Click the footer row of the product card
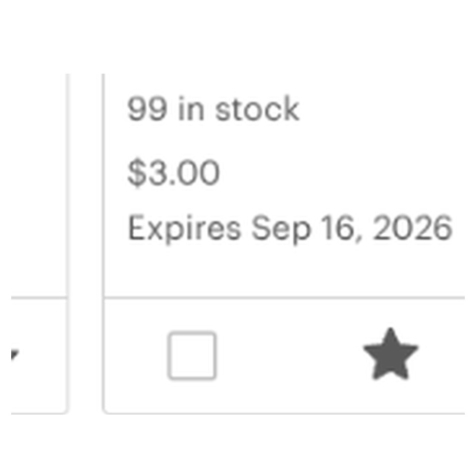The width and height of the screenshot is (476, 476). click(284, 356)
